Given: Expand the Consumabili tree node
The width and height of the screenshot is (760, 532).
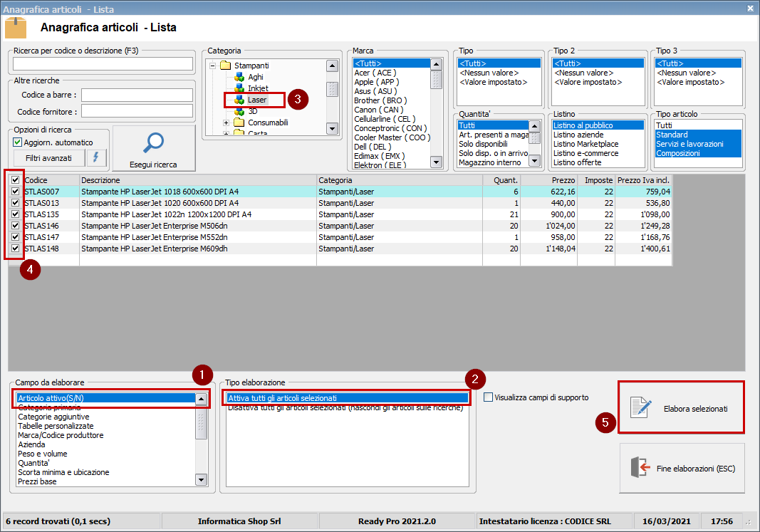Looking at the screenshot, I should point(226,122).
